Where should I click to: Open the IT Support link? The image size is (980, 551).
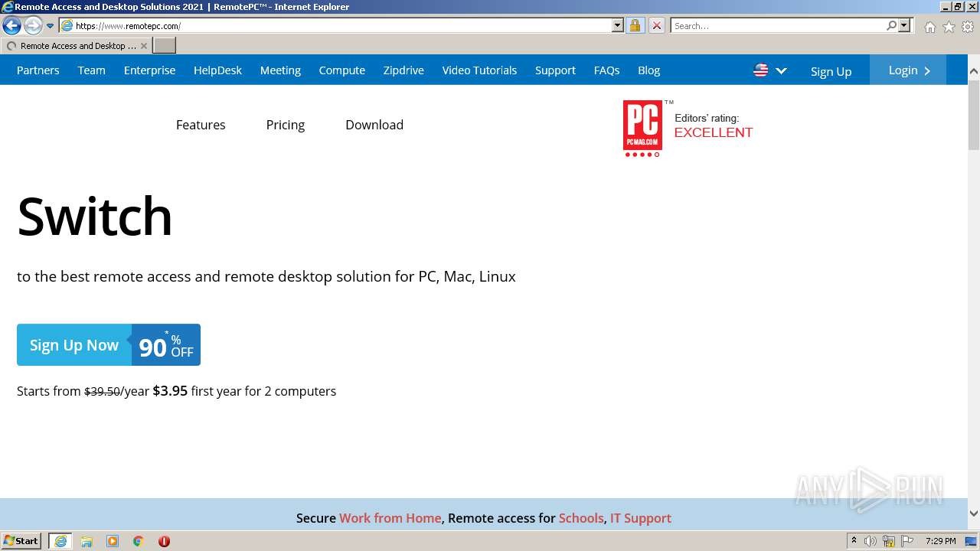click(x=641, y=518)
